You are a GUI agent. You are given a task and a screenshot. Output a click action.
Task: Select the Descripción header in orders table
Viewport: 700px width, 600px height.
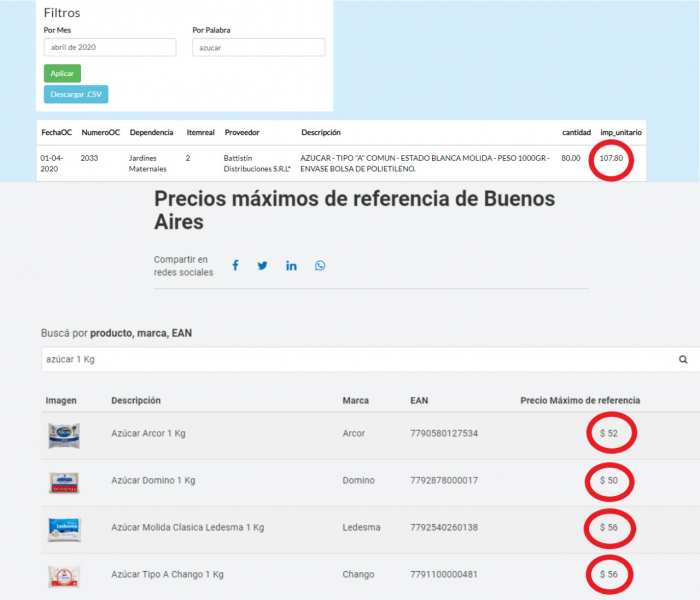321,132
